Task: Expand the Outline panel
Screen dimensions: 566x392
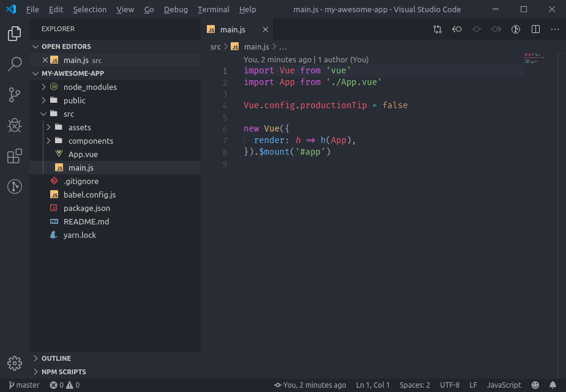Action: point(115,358)
